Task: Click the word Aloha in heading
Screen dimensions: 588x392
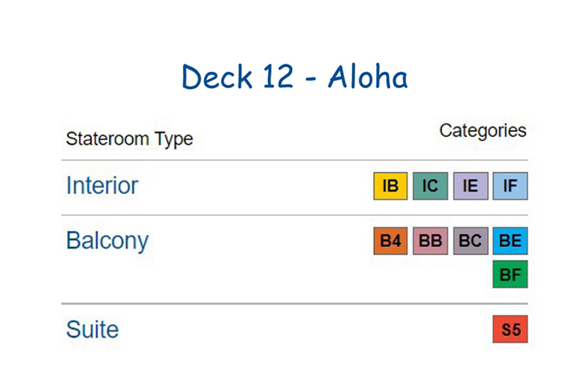Action: [368, 77]
